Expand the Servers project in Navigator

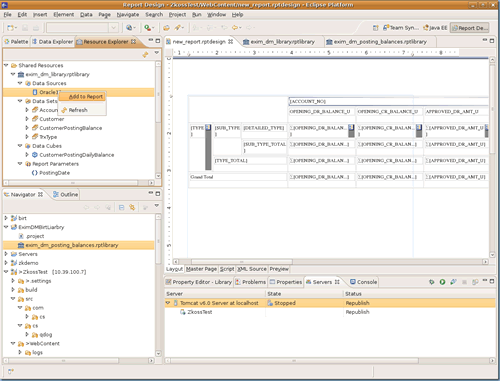pyautogui.click(x=6, y=254)
